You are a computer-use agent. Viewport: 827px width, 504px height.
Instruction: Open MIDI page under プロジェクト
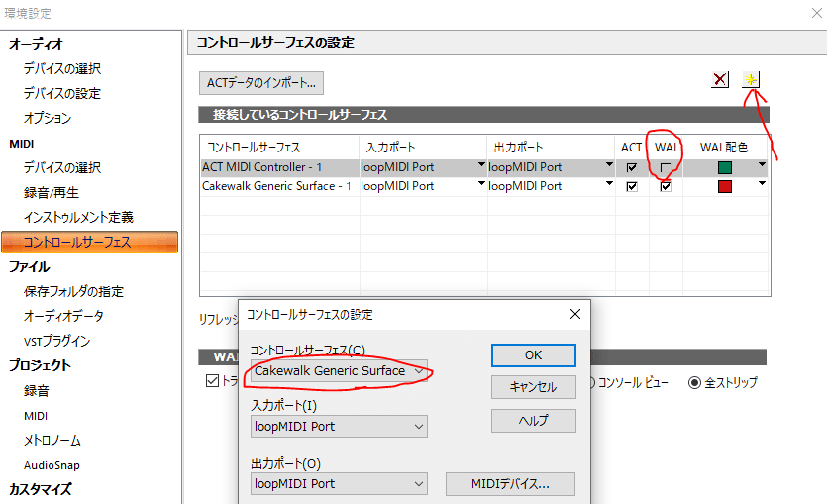[36, 416]
